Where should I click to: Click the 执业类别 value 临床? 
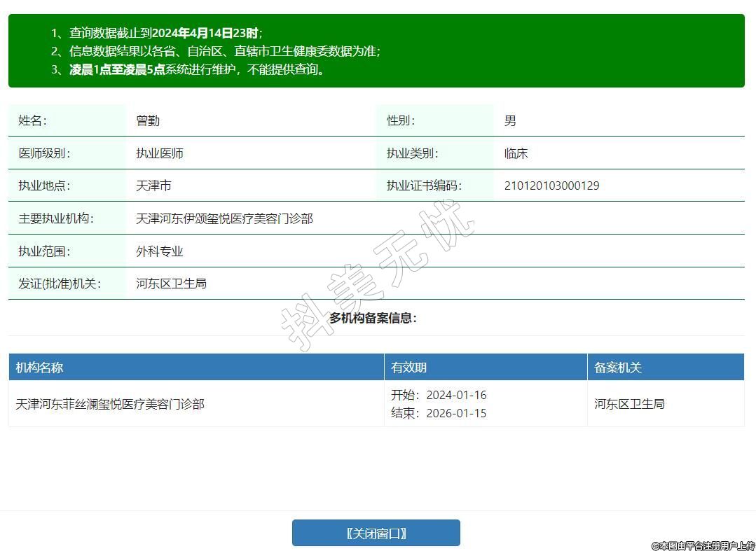(x=516, y=153)
